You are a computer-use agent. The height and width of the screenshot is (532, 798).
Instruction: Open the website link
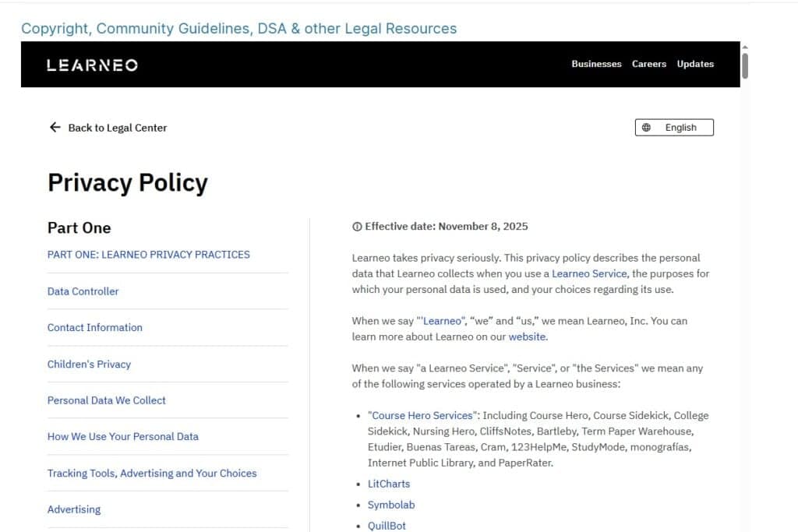[528, 336]
